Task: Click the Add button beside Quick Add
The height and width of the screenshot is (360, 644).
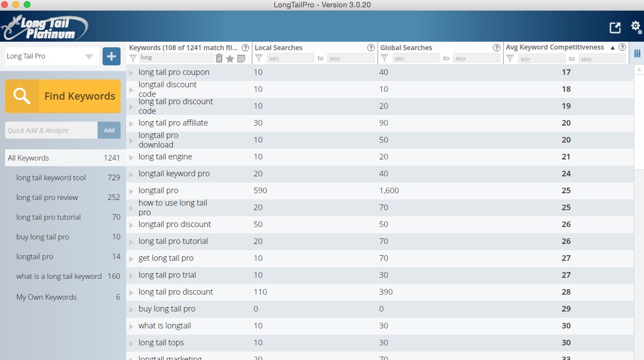Action: click(109, 130)
